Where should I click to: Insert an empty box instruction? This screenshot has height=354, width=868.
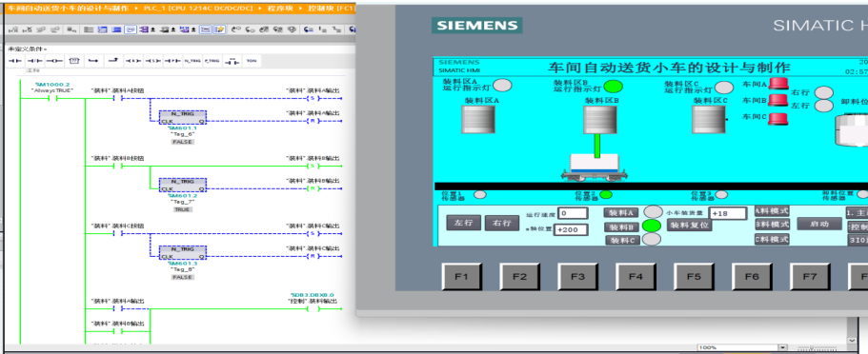pyautogui.click(x=73, y=61)
